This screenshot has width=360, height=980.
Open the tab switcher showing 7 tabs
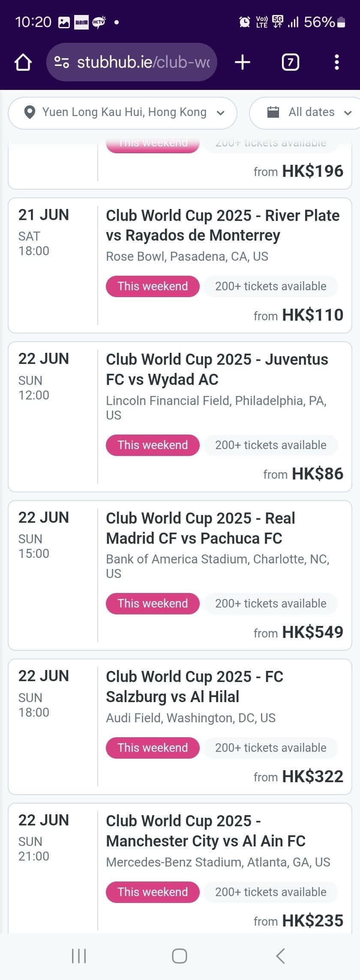(x=290, y=63)
